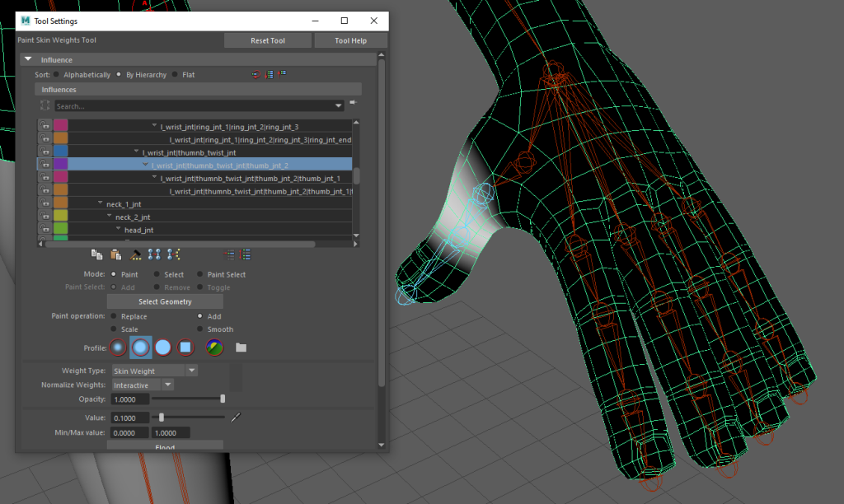Click the red-arrow list icon in the Sort row
844x504 pixels.
(x=270, y=74)
